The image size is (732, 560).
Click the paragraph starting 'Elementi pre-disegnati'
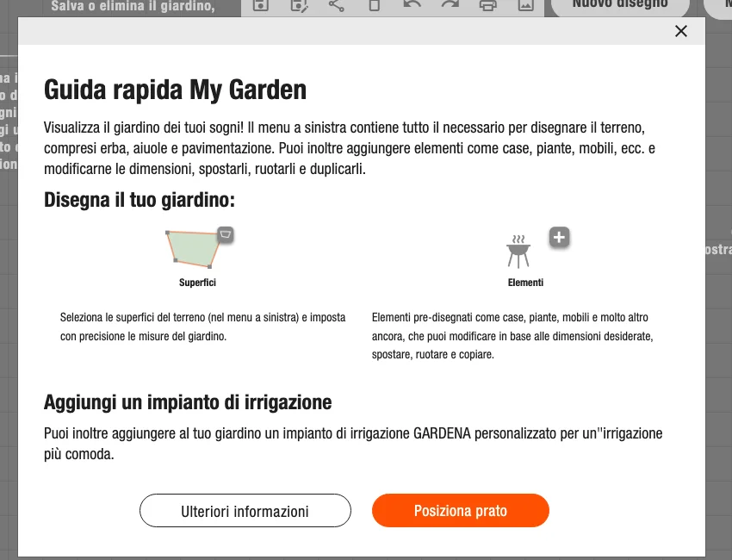(x=512, y=336)
